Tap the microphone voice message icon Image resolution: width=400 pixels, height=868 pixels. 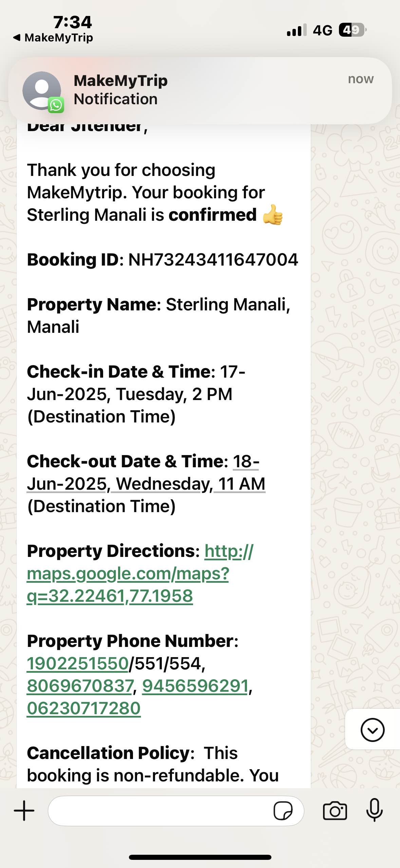374,811
